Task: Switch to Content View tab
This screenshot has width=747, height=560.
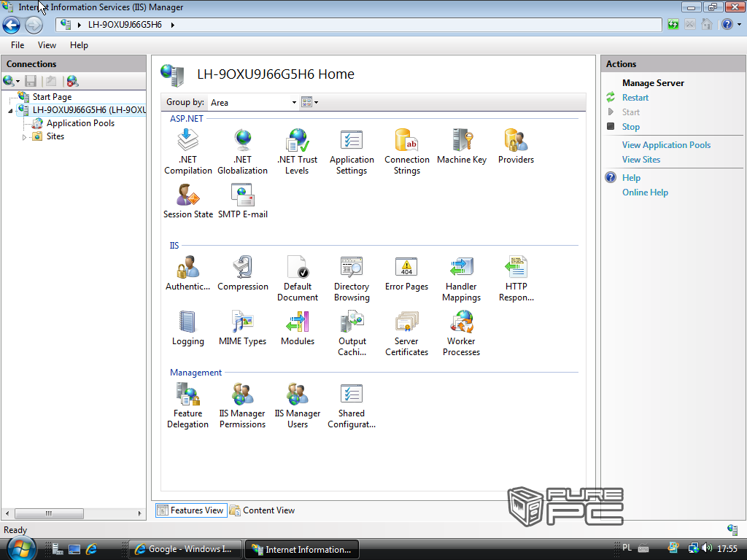Action: 262,510
